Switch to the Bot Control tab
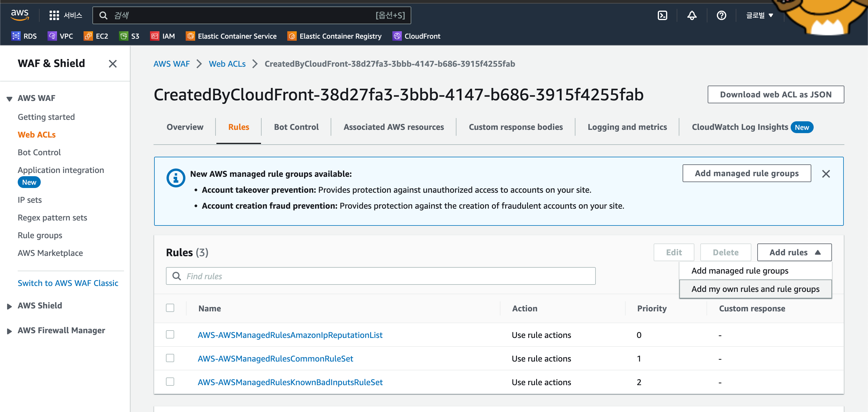Screen dimensions: 868x412 tap(296, 127)
